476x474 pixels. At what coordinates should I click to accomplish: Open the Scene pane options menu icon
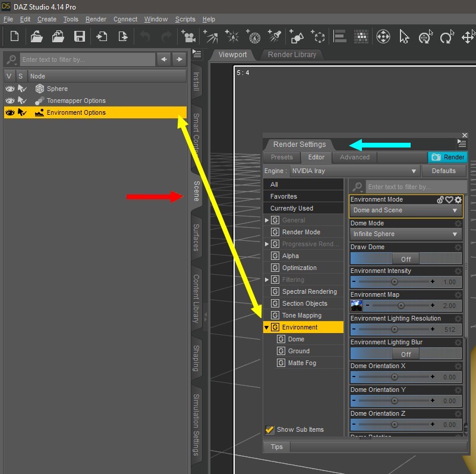(197, 54)
